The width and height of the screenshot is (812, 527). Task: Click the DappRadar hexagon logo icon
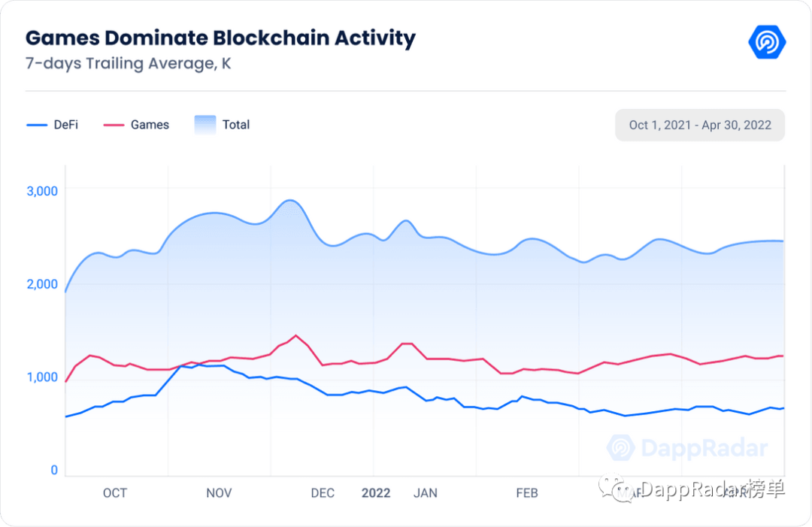pos(767,41)
